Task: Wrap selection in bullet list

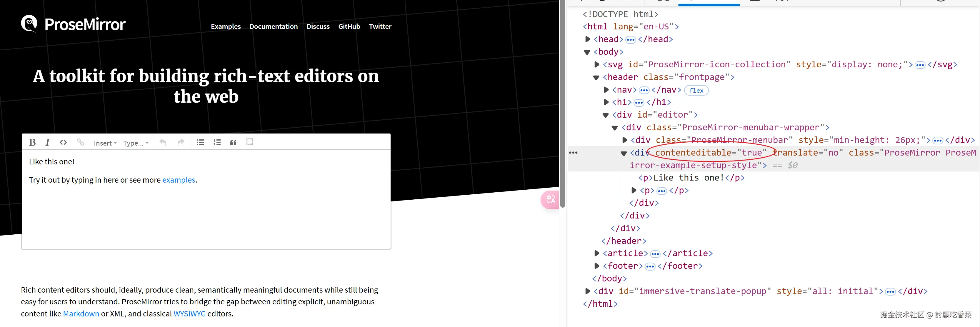Action: point(200,142)
